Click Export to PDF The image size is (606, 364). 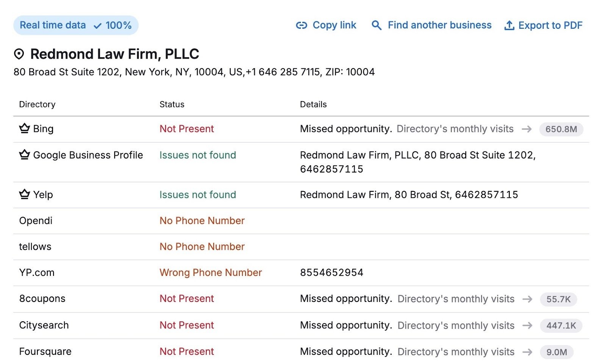(550, 25)
